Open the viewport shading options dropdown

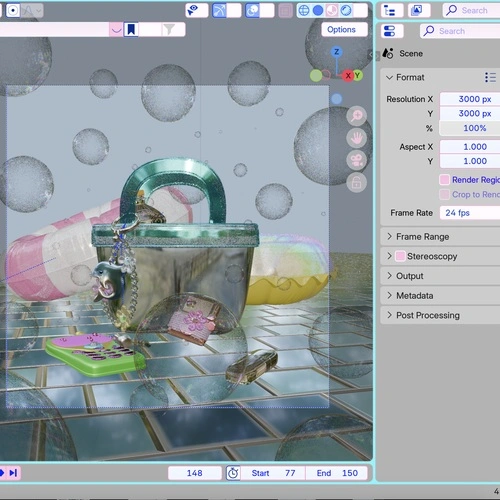(361, 11)
